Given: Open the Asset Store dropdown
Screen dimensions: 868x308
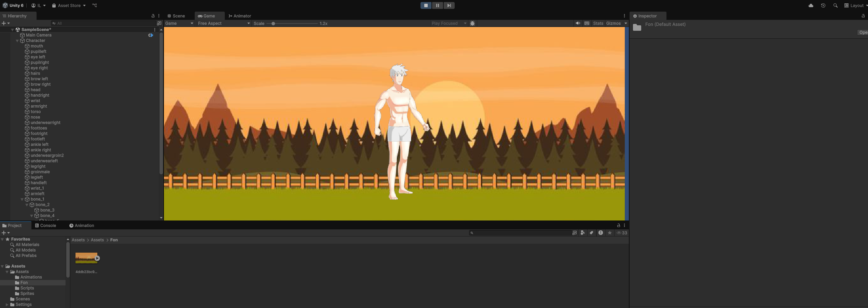Looking at the screenshot, I should point(69,5).
